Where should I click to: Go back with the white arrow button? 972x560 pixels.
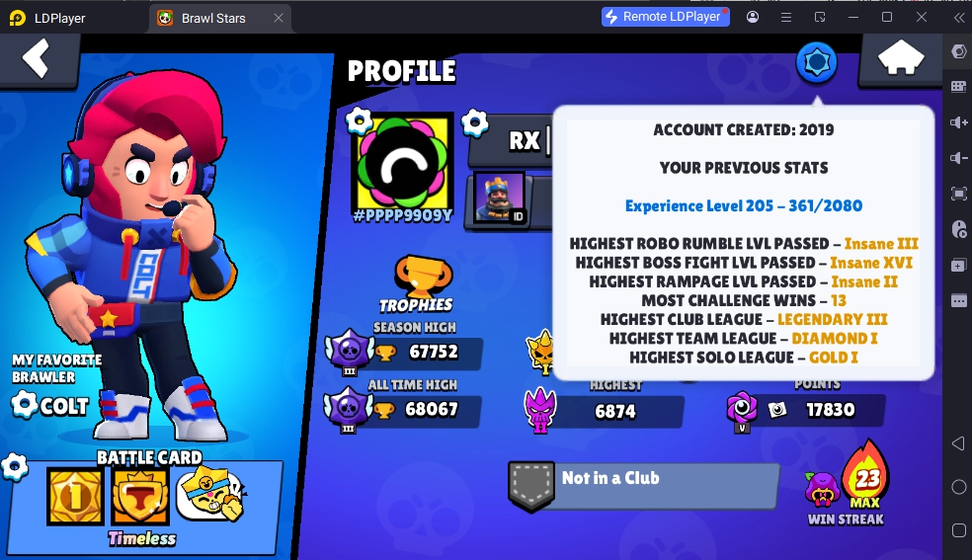pos(37,58)
